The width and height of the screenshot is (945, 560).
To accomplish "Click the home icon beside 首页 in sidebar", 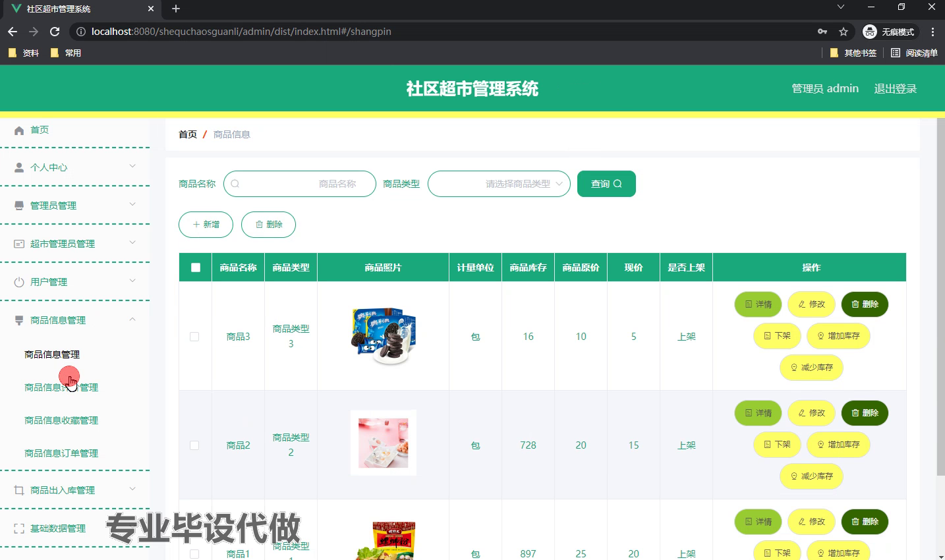I will pos(19,130).
